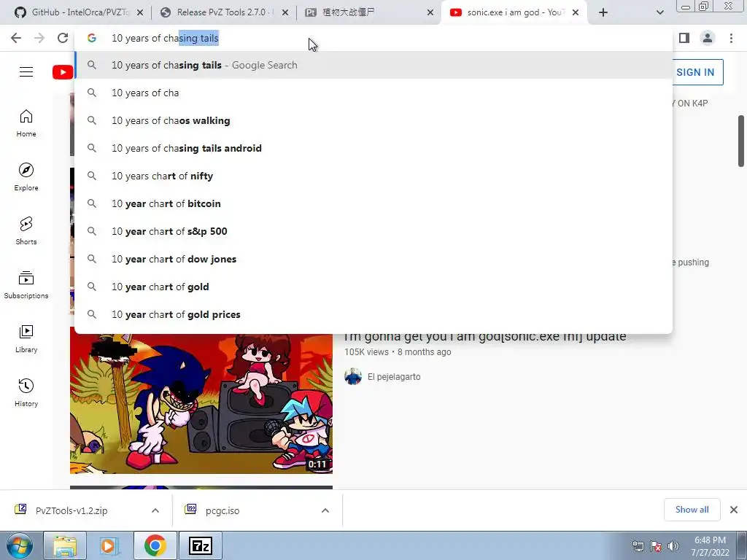Go to YouTube Home in sidebar
The image size is (747, 560).
click(26, 123)
